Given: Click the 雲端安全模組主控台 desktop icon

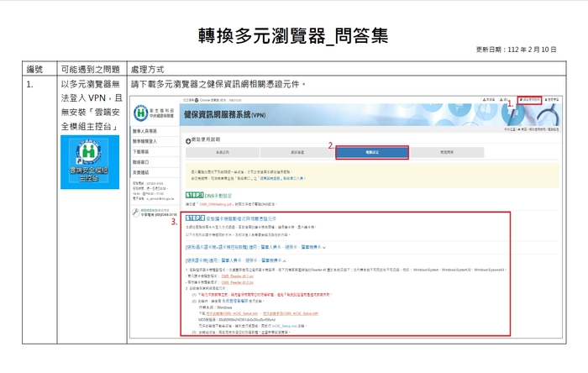Looking at the screenshot, I should point(90,162).
